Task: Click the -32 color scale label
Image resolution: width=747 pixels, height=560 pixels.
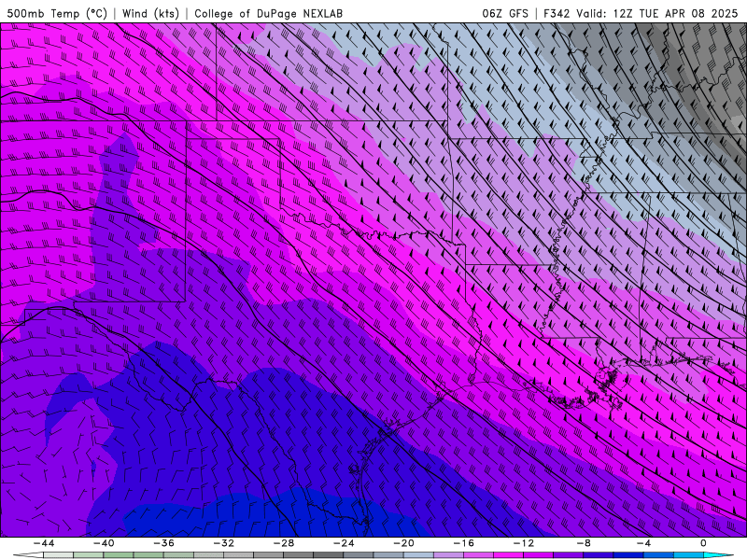Action: click(x=224, y=543)
